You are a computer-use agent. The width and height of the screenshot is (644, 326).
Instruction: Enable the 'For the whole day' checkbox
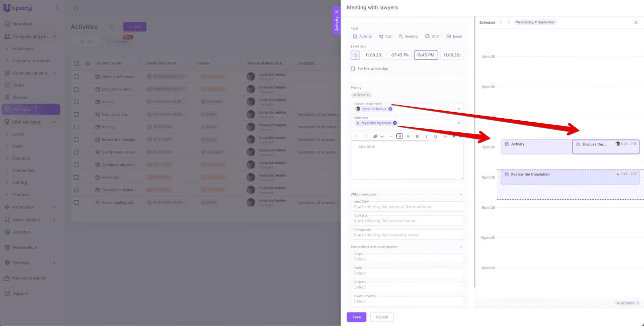coord(353,68)
